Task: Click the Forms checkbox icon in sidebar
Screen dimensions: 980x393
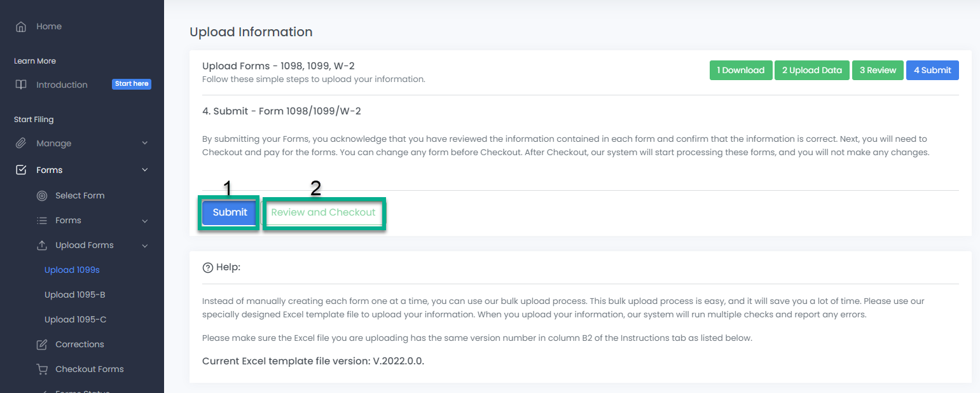Action: 21,170
